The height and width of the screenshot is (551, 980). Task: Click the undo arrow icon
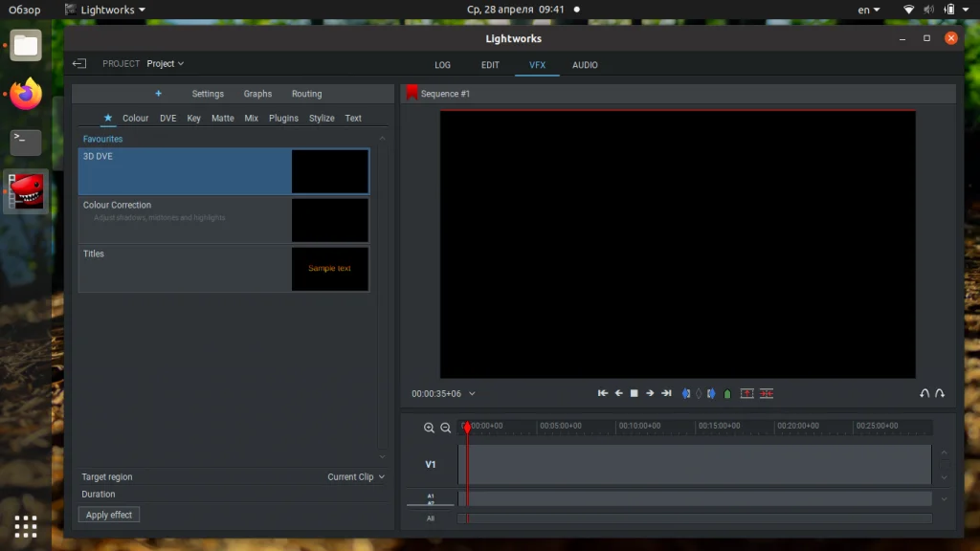(924, 393)
